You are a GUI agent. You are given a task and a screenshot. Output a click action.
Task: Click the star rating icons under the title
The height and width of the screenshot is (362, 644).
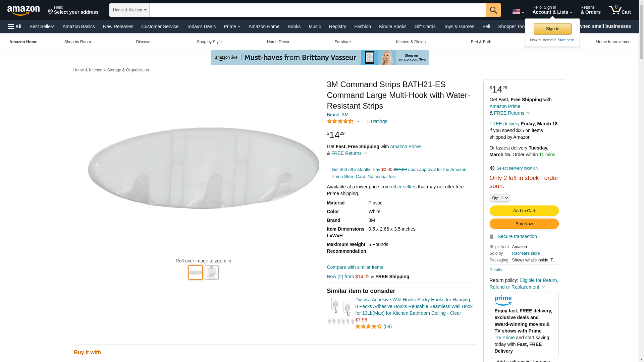[x=340, y=121]
